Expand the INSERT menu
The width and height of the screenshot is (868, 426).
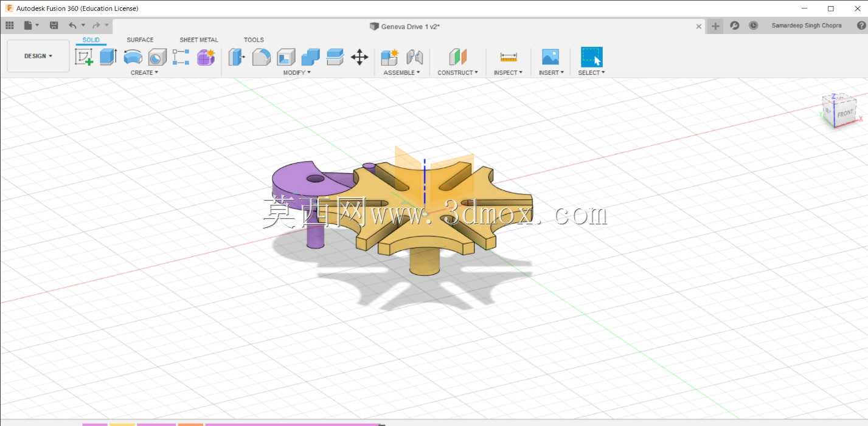[551, 72]
